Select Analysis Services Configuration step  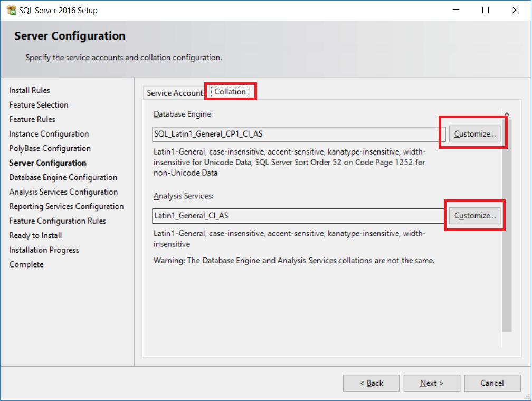click(x=63, y=192)
